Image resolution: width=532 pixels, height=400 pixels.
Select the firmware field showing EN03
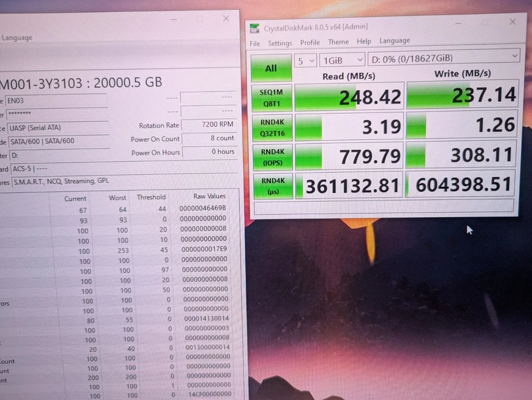pos(55,100)
